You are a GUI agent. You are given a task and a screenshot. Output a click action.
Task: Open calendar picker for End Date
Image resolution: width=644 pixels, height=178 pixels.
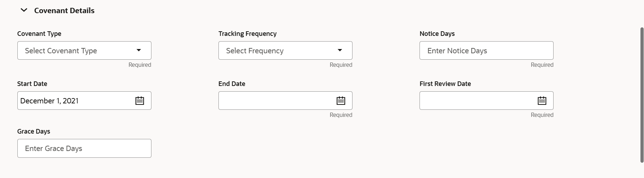point(341,101)
